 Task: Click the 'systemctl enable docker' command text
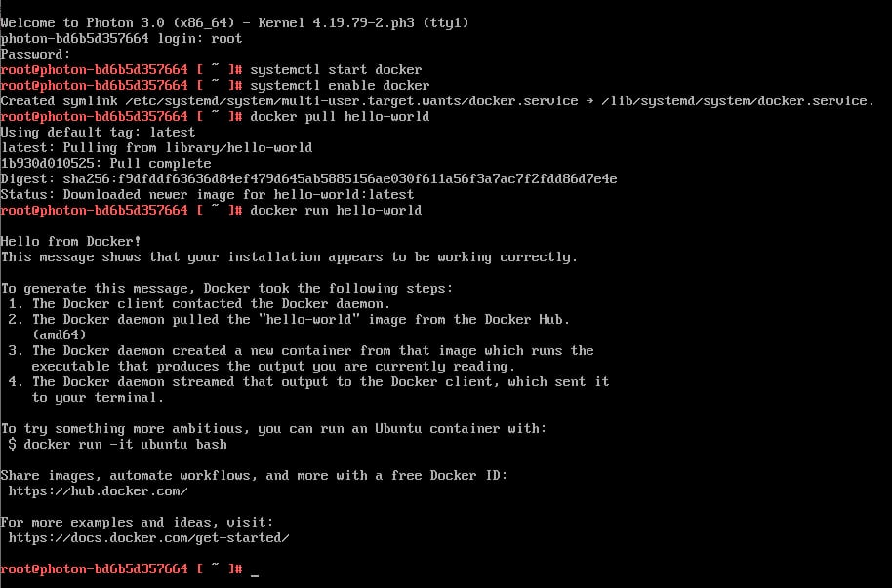coord(340,85)
